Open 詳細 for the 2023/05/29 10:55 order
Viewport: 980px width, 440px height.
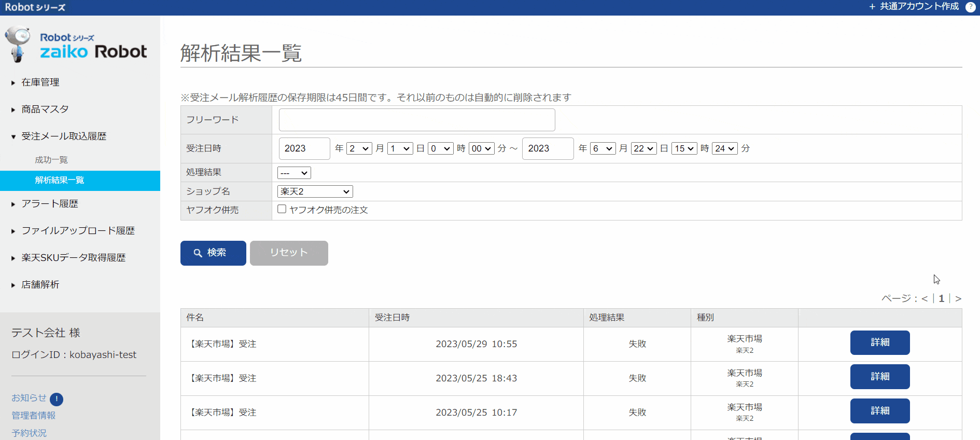click(879, 342)
